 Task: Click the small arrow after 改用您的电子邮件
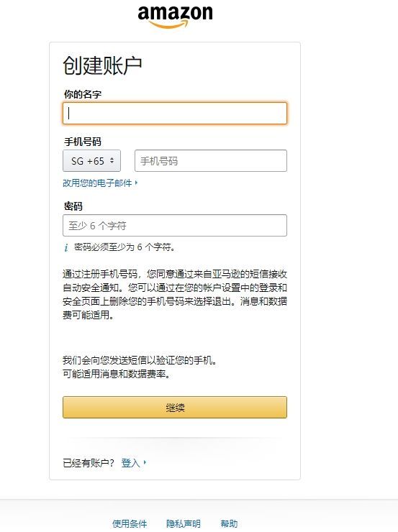(x=136, y=183)
